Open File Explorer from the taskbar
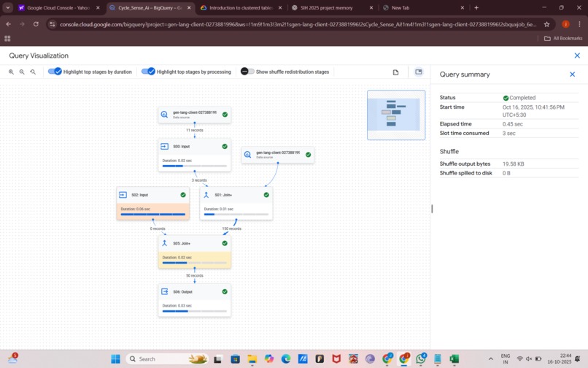This screenshot has height=368, width=588. point(252,359)
